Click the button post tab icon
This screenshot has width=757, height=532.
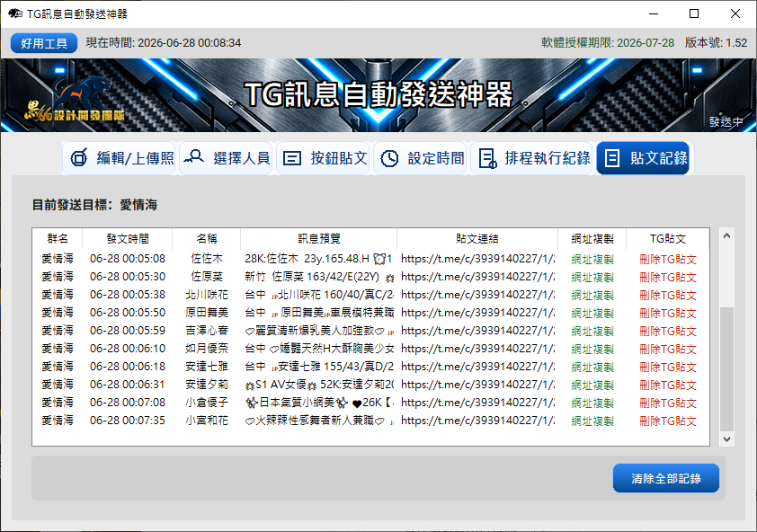click(x=292, y=158)
